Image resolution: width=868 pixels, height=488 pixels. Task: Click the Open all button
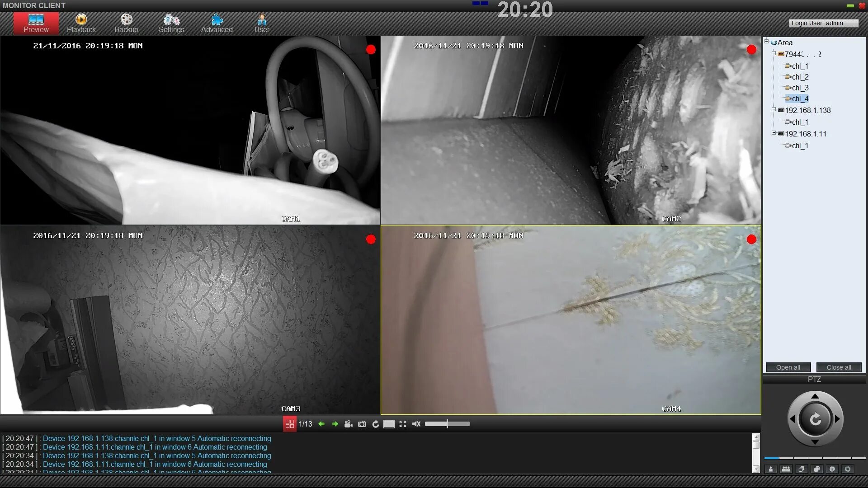[788, 367]
